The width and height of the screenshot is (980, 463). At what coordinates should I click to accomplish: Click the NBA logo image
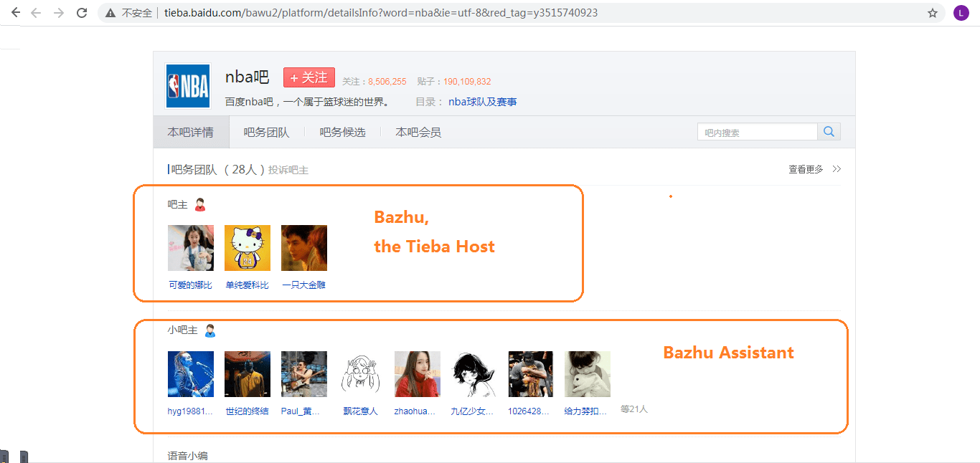[188, 86]
